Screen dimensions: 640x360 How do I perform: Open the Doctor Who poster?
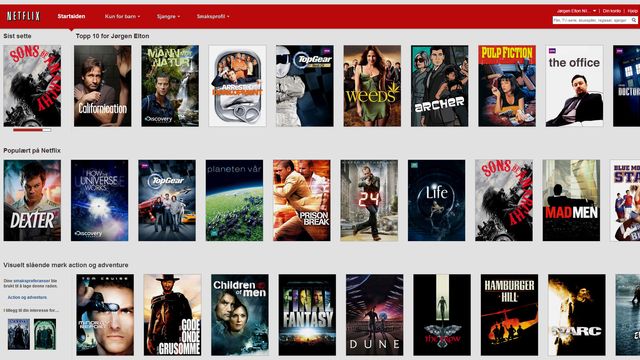(627, 86)
